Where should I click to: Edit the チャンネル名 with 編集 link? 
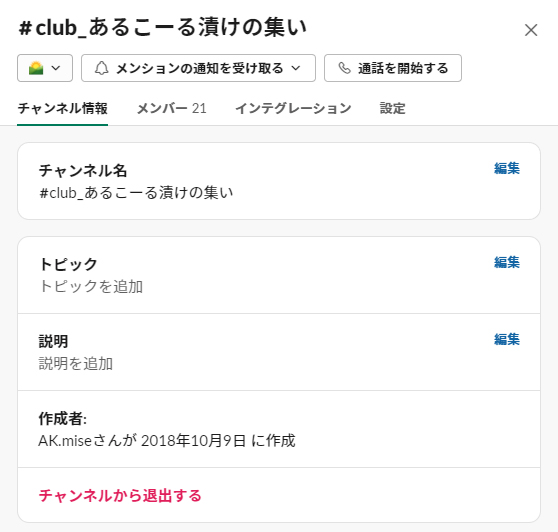[507, 168]
